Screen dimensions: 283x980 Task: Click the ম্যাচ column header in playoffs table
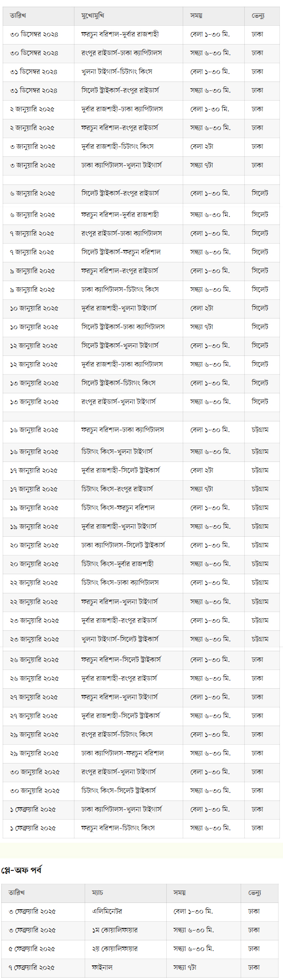98,893
